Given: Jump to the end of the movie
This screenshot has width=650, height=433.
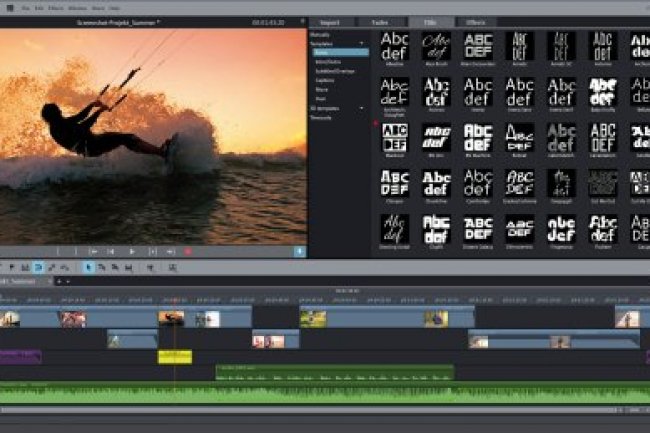Looking at the screenshot, I should click(x=170, y=251).
